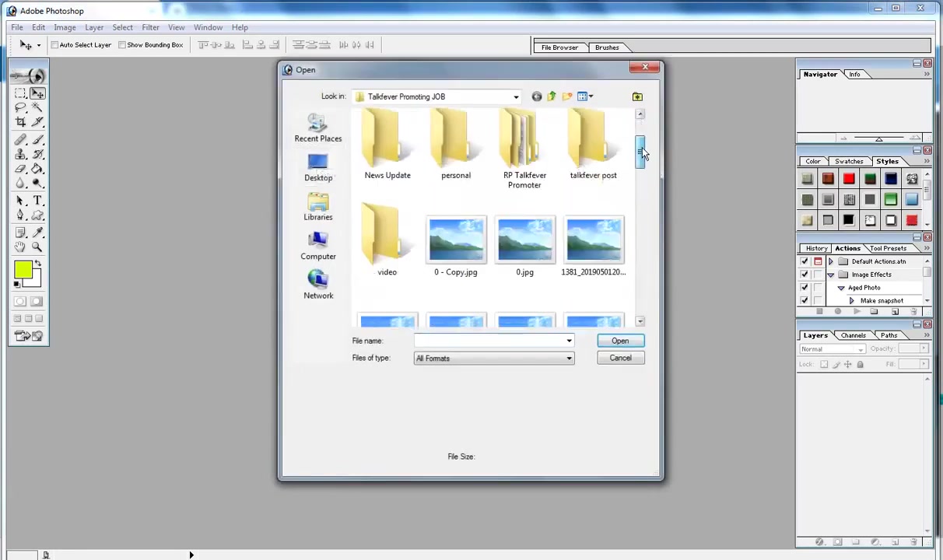Enable the Auto Select Layer checkbox
The width and height of the screenshot is (943, 560).
click(55, 45)
